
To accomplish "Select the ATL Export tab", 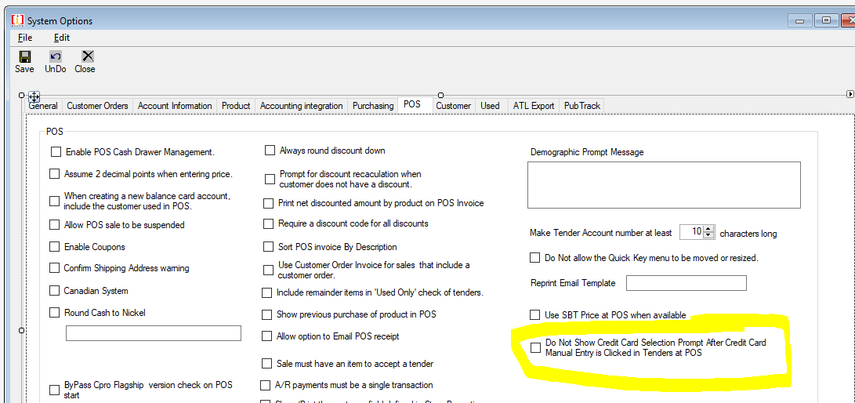I will tap(534, 106).
